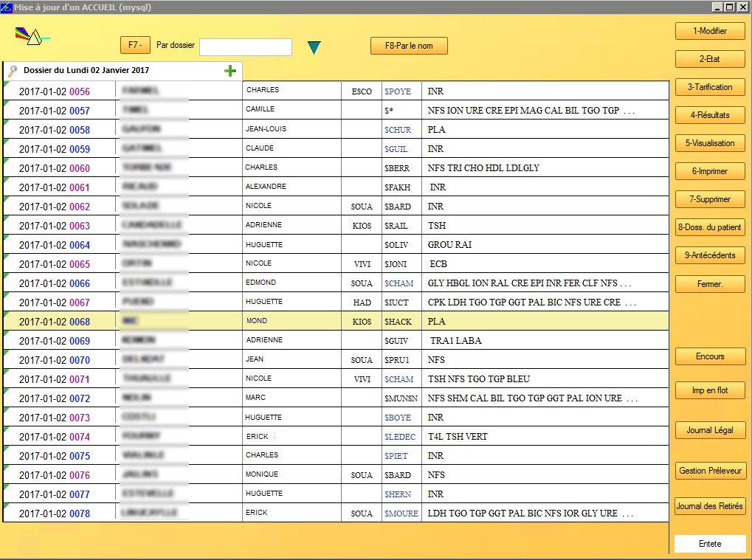Screen dimensions: 752x560
Task: Click the green plus add-dossier icon
Action: (230, 71)
